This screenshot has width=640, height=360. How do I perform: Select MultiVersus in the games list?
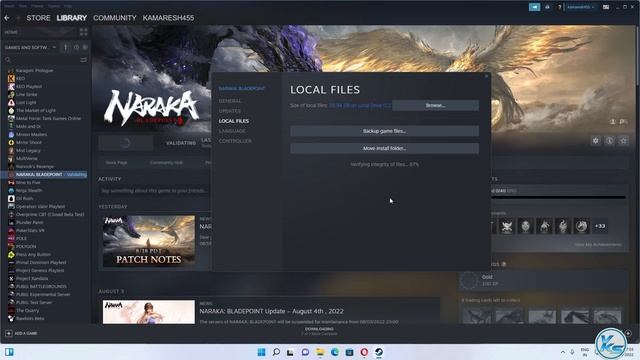point(27,158)
